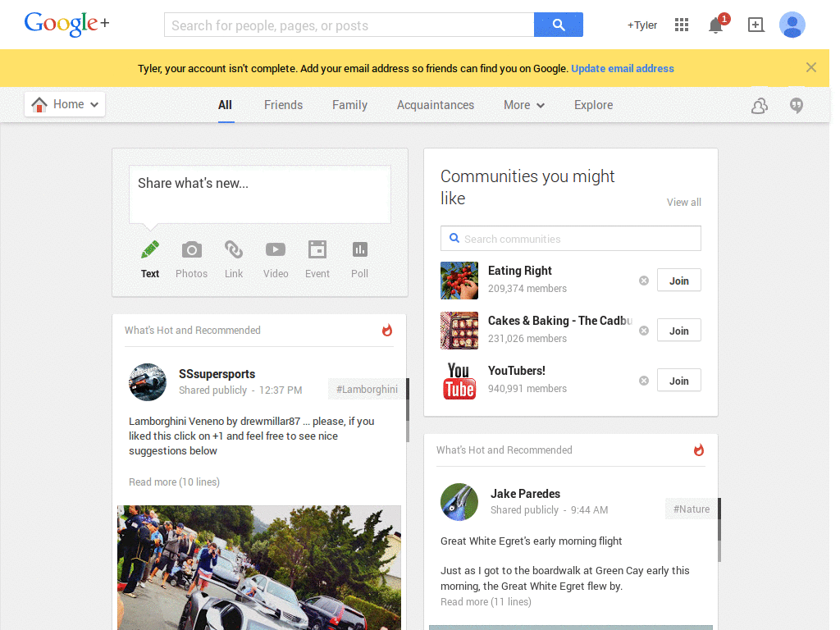
Task: Click Read more (10 lines)
Action: point(174,482)
